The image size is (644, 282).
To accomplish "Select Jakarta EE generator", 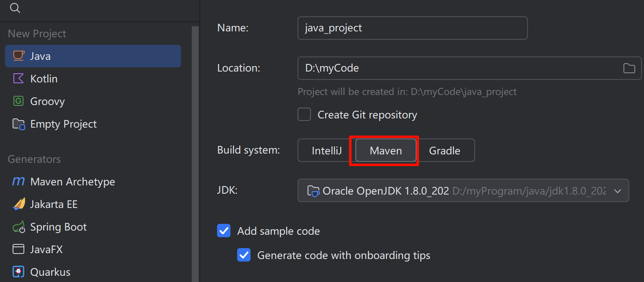I will [93, 204].
